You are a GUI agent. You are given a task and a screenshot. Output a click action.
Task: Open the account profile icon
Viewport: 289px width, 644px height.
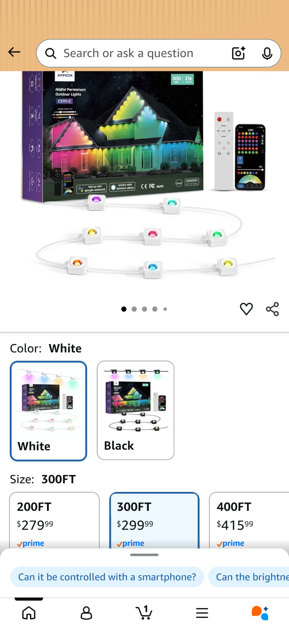86,613
